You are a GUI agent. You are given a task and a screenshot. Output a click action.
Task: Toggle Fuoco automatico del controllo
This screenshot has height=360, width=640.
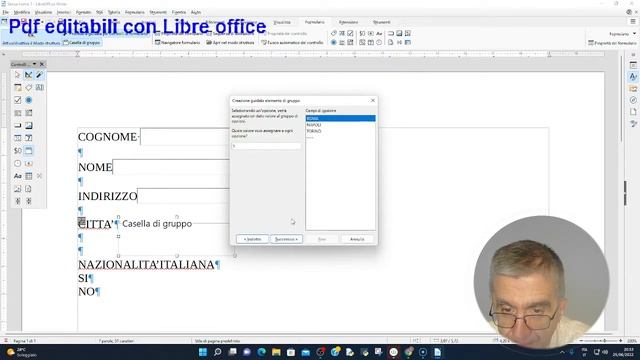tap(292, 42)
